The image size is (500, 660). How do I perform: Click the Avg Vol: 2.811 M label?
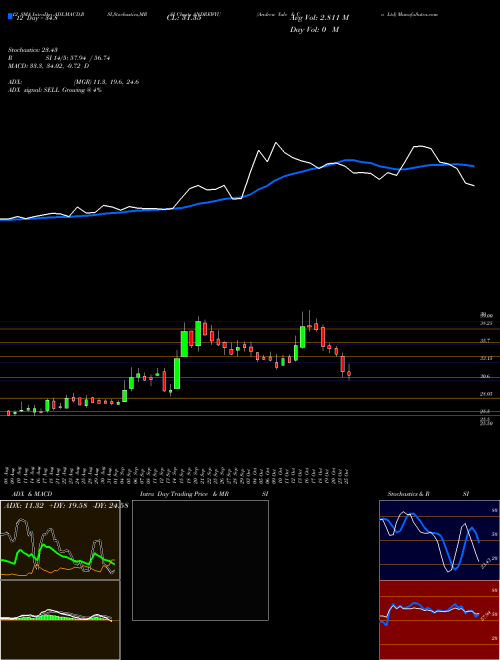[319, 18]
